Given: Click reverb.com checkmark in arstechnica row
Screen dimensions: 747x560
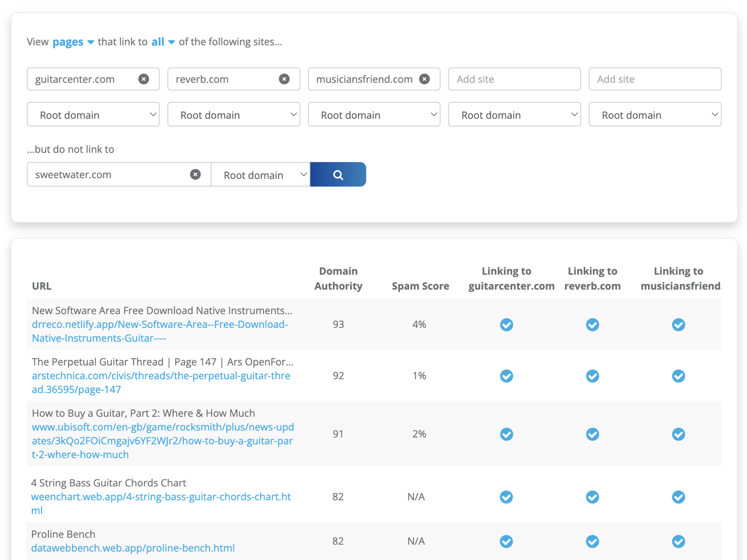Looking at the screenshot, I should tap(592, 376).
